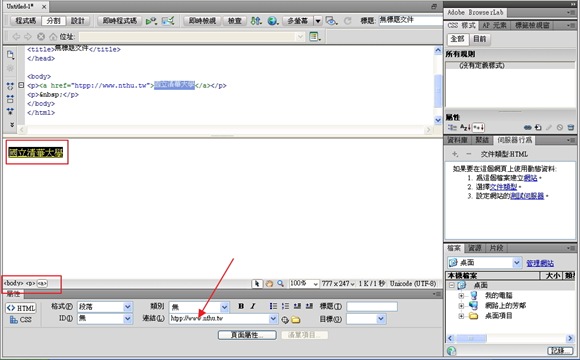
Task: Open the 目標 (Target) dropdown
Action: pyautogui.click(x=381, y=319)
